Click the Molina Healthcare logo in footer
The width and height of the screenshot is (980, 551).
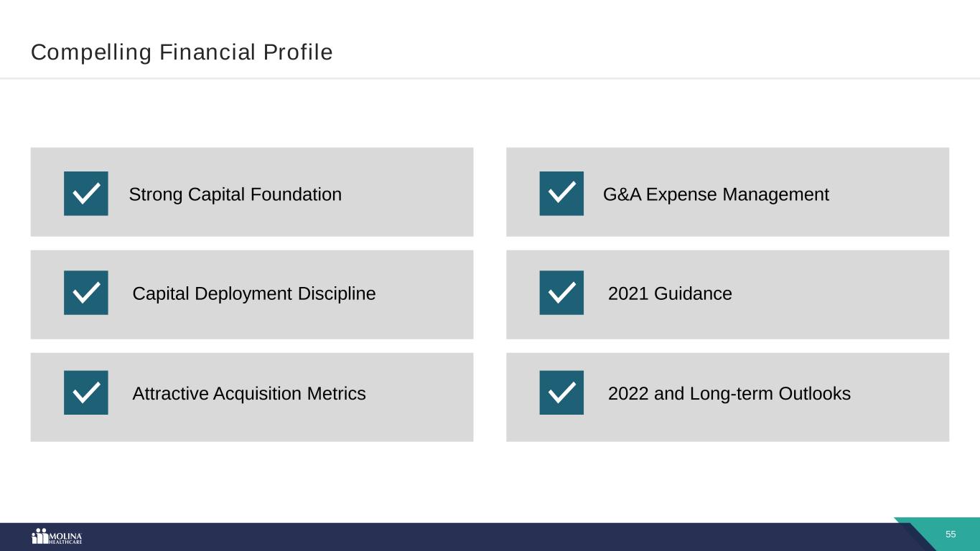coord(57,537)
